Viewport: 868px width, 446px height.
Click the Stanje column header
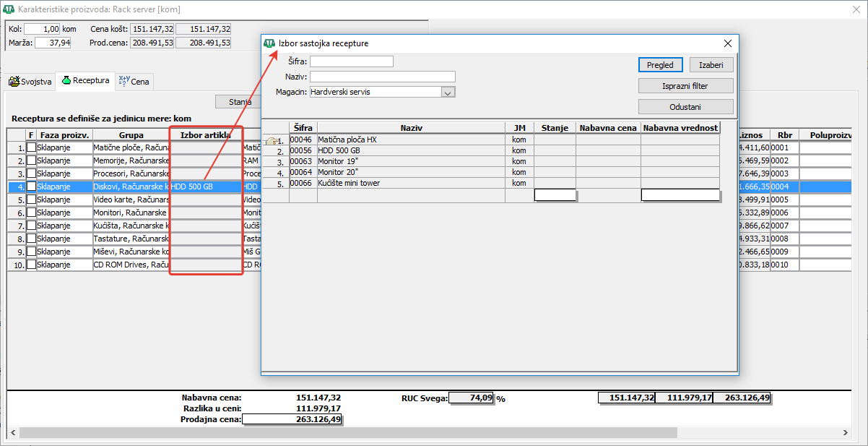pos(555,128)
